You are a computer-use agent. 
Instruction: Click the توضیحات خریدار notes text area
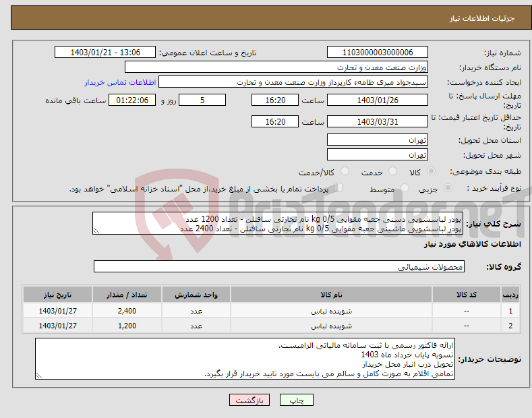[x=245, y=359]
